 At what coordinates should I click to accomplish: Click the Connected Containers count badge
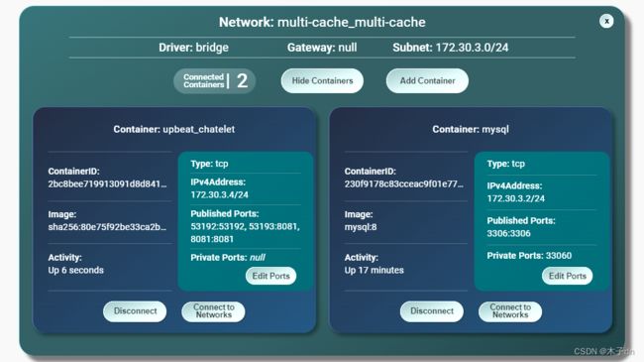click(215, 80)
